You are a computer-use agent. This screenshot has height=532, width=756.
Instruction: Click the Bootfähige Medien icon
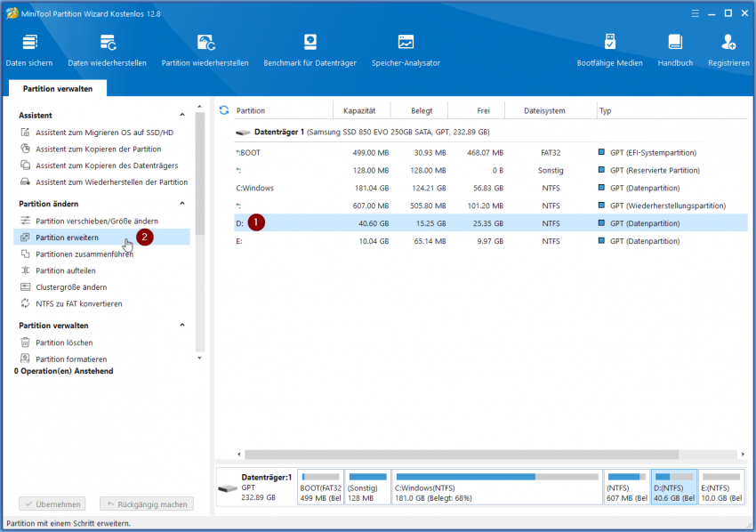(x=610, y=49)
